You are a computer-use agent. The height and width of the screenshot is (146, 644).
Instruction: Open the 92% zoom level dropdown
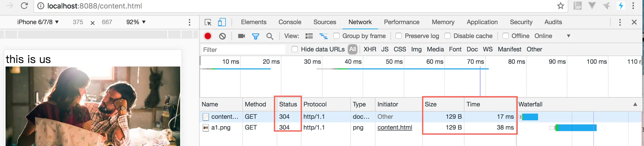click(136, 22)
